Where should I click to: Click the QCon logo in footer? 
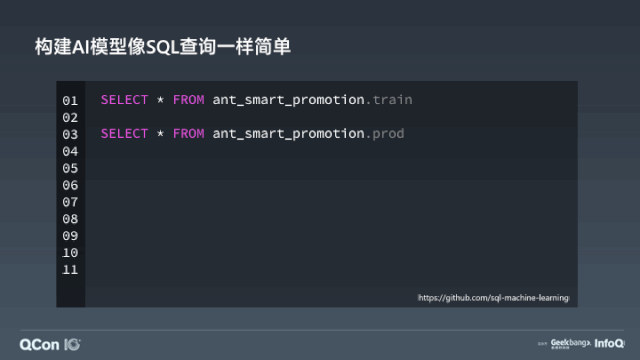[x=39, y=345]
